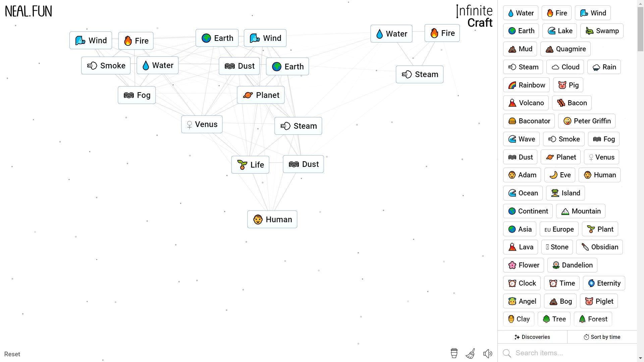Viewport: 644px width, 362px height.
Task: Click on the Life element node
Action: tap(250, 165)
